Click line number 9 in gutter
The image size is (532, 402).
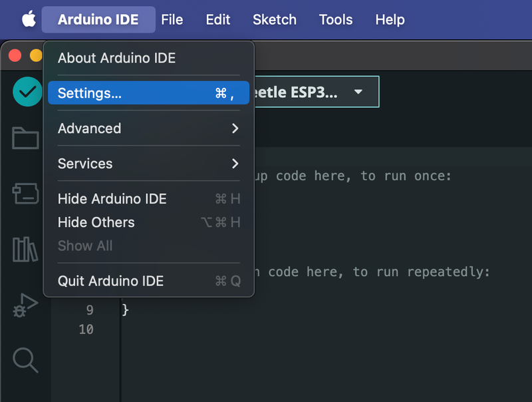click(x=90, y=310)
